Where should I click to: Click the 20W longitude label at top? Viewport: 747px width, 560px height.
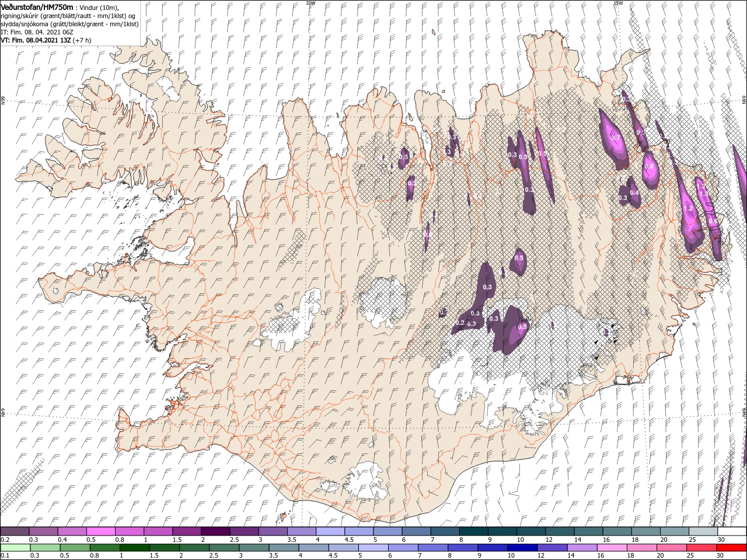(310, 3)
